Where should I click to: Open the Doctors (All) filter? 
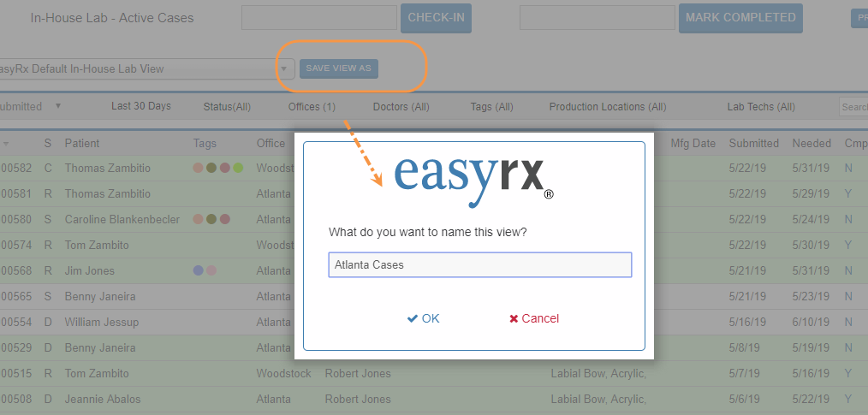tap(401, 107)
